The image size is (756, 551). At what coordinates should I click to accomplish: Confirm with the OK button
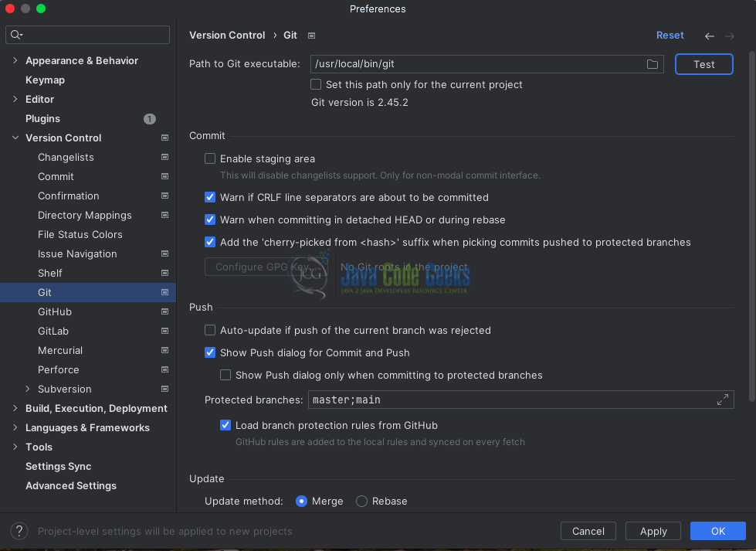(718, 531)
